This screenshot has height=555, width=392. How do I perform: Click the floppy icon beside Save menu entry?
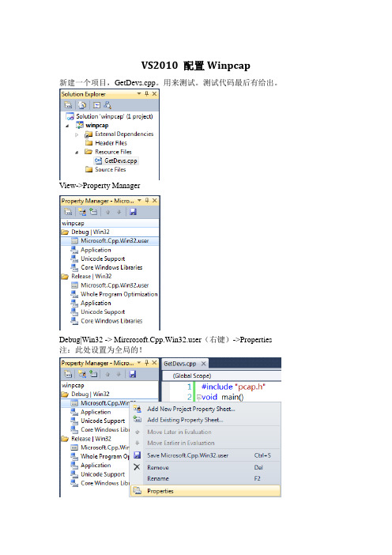tap(138, 455)
